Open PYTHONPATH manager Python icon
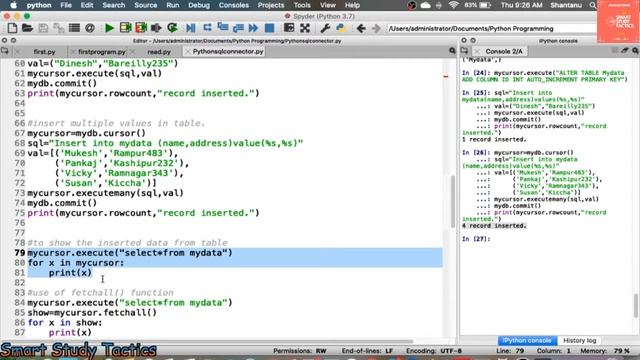The height and width of the screenshot is (360, 640). (x=341, y=28)
